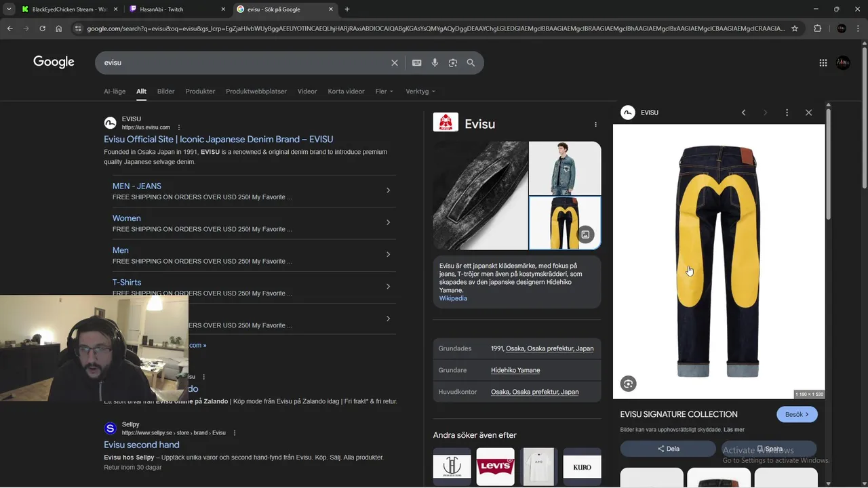The image size is (868, 488).
Task: Close the BlackEyedChicken Stream tab
Action: pos(115,9)
